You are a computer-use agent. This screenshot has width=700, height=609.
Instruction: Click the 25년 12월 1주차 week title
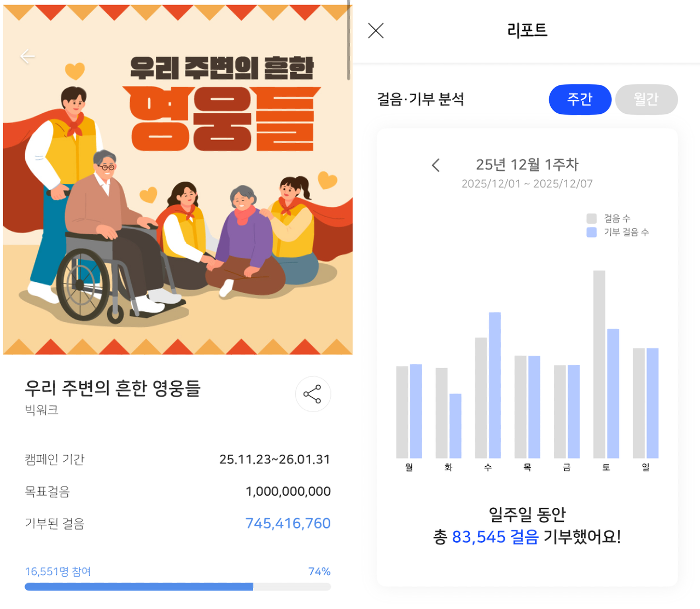527,165
